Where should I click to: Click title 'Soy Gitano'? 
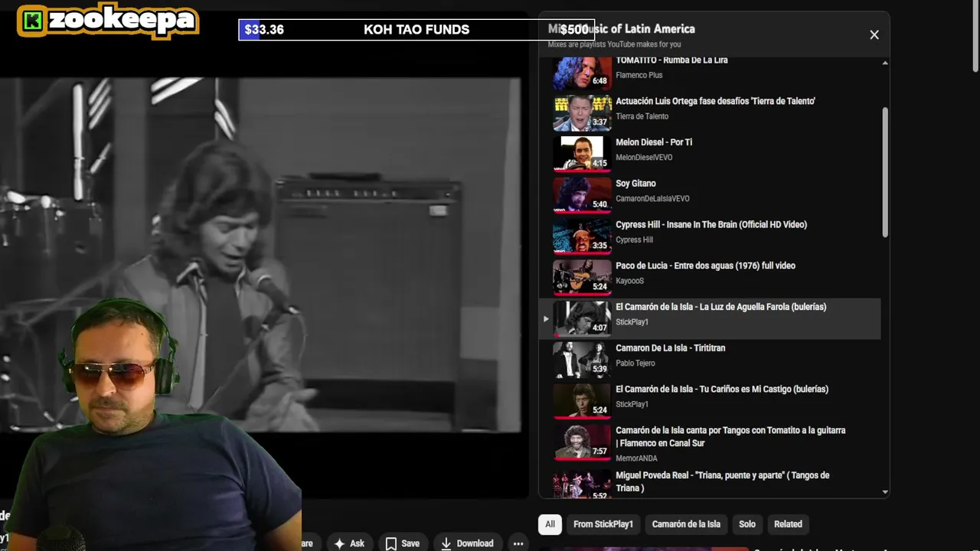[635, 184]
